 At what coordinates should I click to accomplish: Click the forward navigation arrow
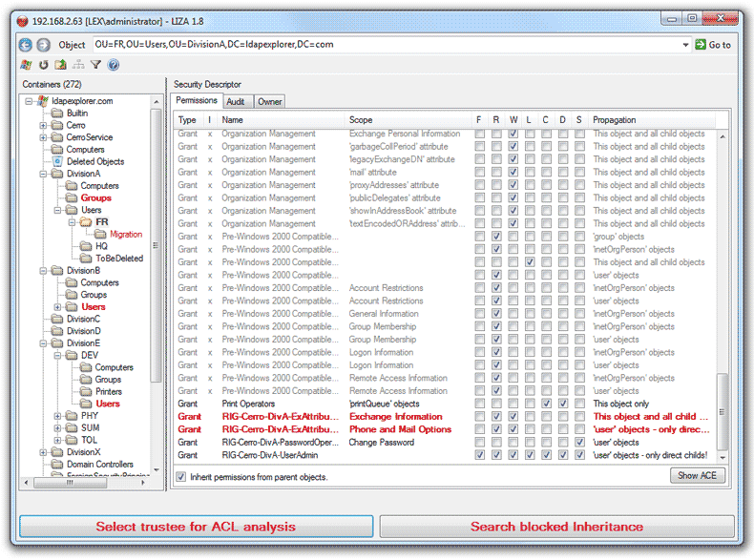[x=43, y=45]
